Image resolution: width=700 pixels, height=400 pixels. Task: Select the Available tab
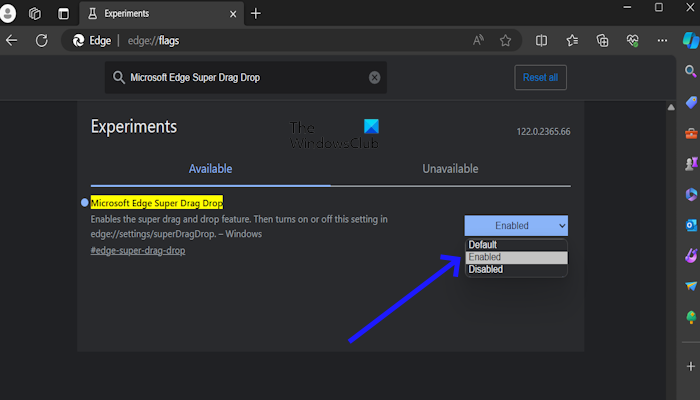click(210, 169)
